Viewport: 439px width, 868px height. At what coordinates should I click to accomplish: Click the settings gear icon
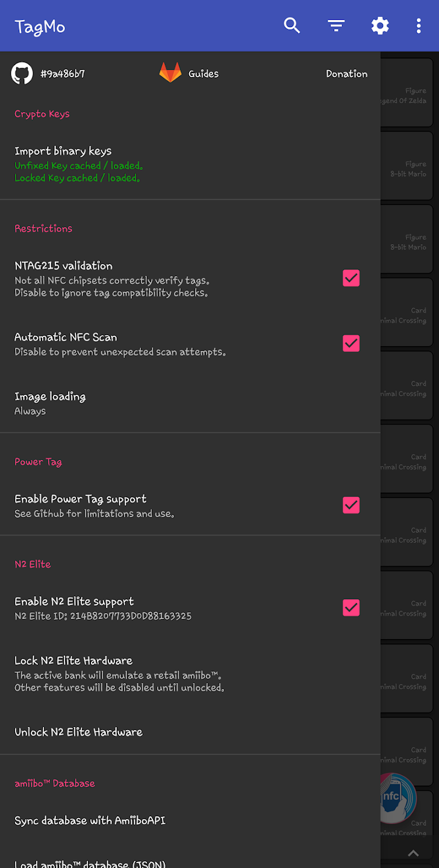tap(380, 25)
